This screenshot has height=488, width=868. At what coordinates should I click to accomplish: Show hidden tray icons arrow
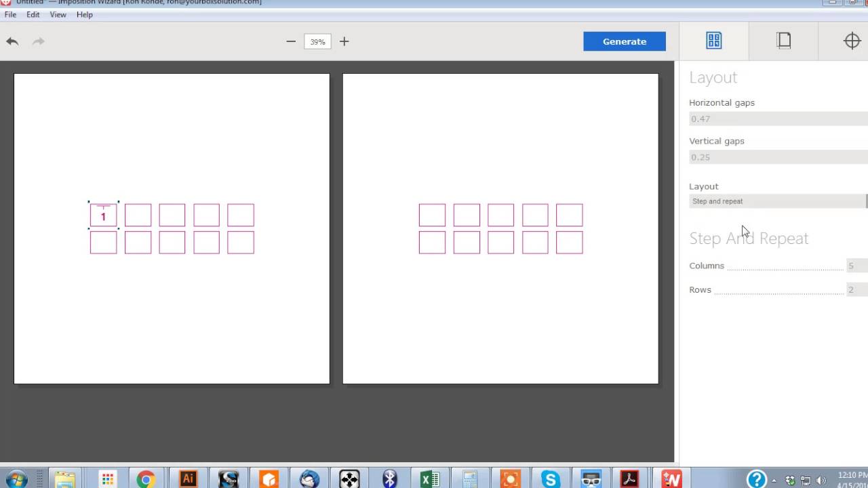[774, 481]
